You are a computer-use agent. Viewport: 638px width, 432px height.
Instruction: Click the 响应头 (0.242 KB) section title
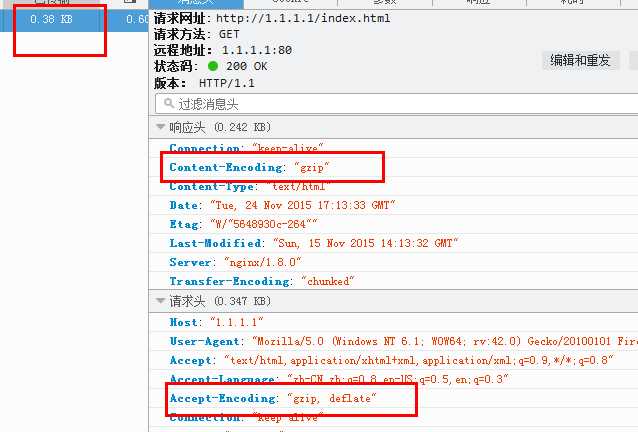(x=220, y=127)
